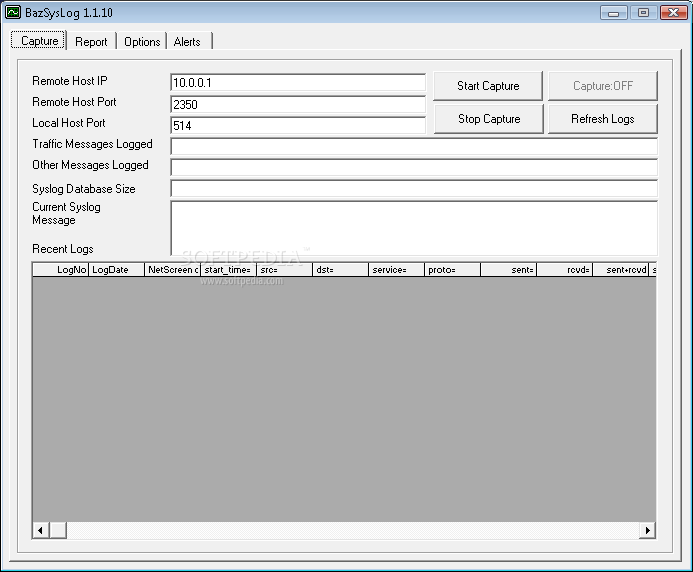Image resolution: width=693 pixels, height=572 pixels.
Task: Select the LogNo column header
Action: click(61, 270)
